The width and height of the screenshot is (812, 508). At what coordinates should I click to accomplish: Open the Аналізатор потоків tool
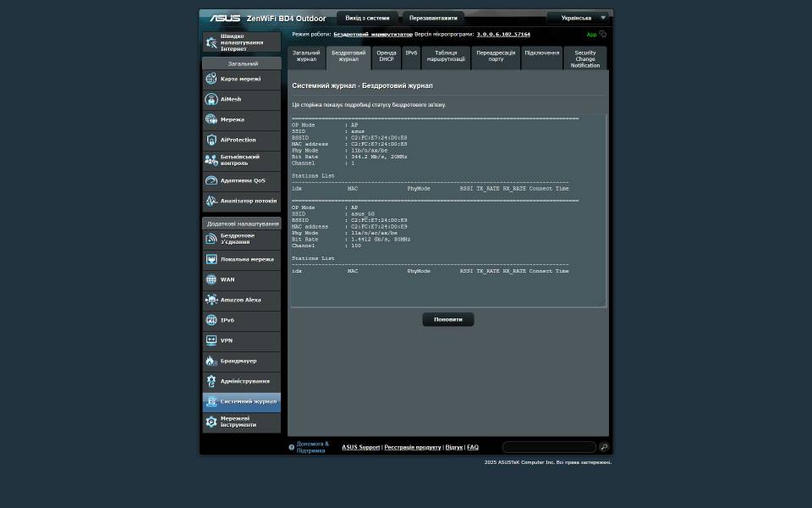pyautogui.click(x=240, y=201)
